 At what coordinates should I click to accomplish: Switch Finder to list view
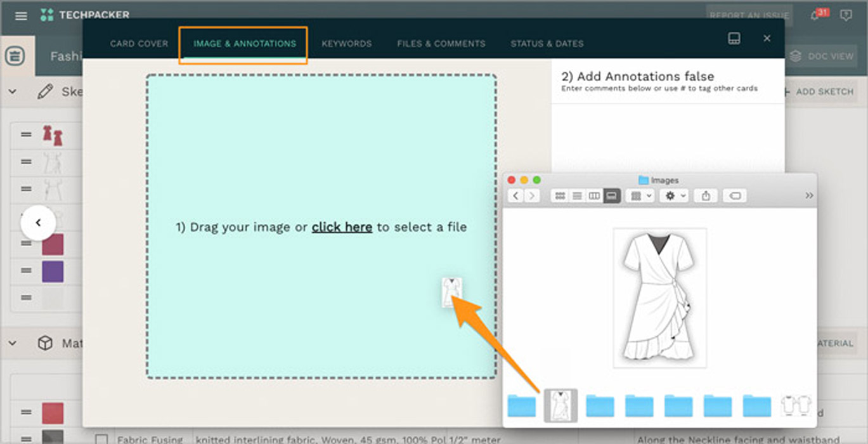coord(577,196)
